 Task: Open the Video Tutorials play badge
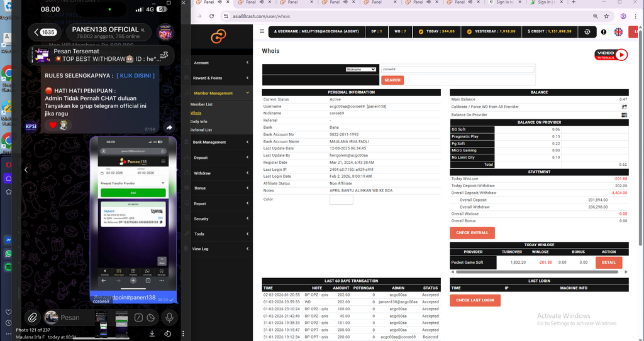tap(611, 55)
